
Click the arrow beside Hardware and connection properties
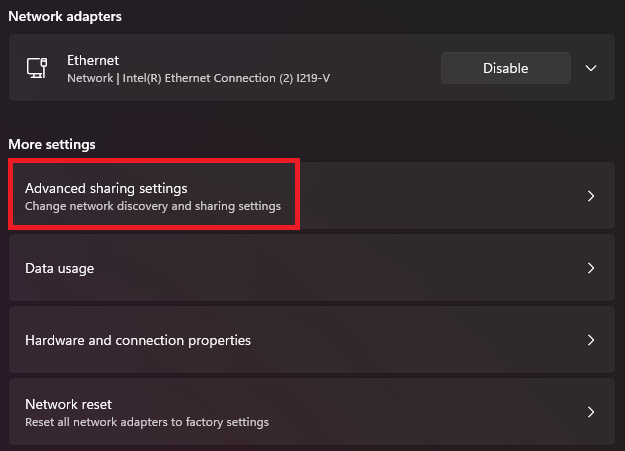coord(591,340)
